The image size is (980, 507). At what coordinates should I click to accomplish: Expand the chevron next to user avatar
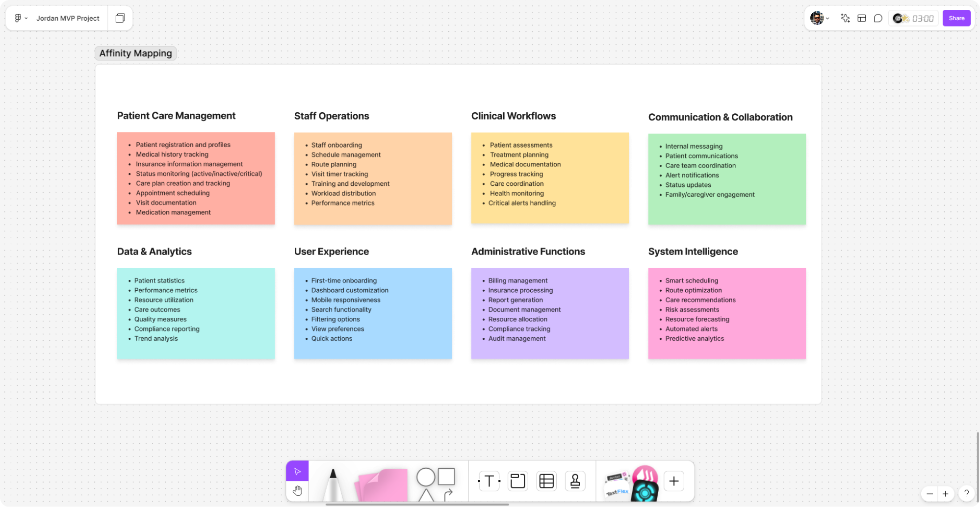point(827,19)
